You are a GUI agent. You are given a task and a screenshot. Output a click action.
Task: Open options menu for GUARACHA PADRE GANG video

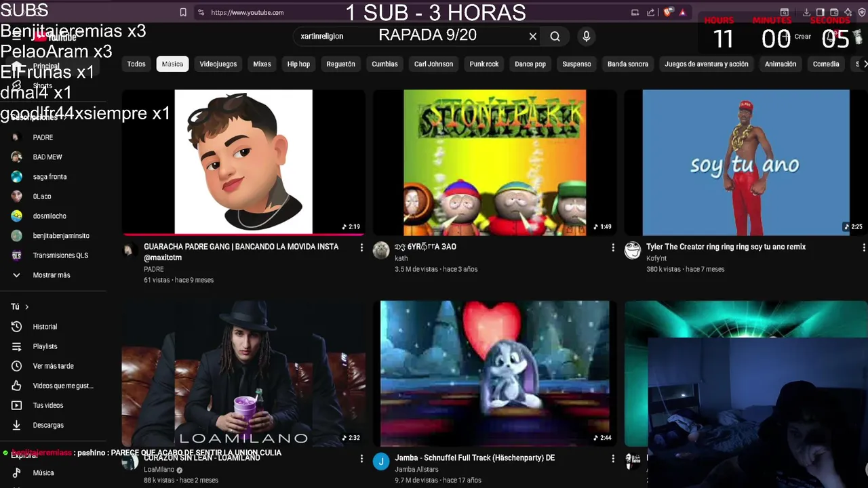point(361,248)
